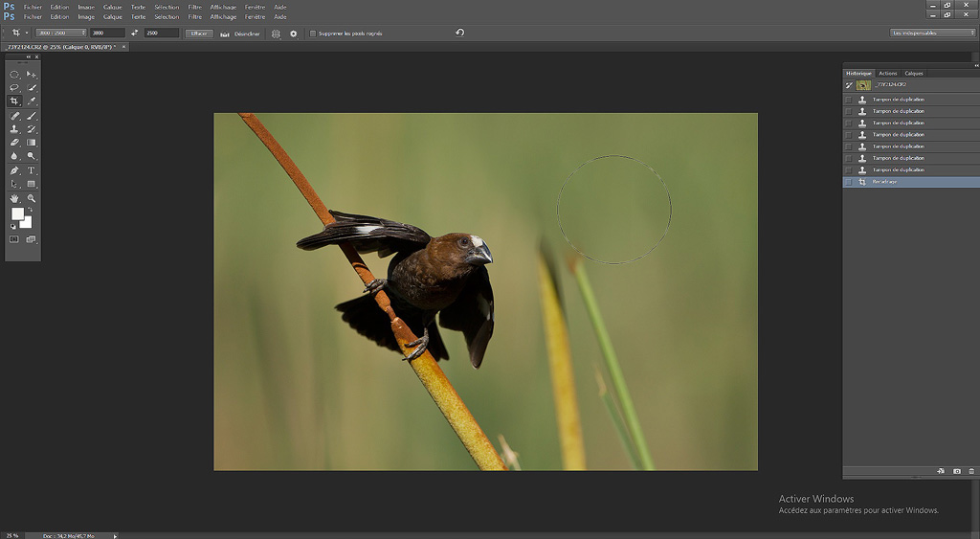Open the crop settings gear

point(294,34)
